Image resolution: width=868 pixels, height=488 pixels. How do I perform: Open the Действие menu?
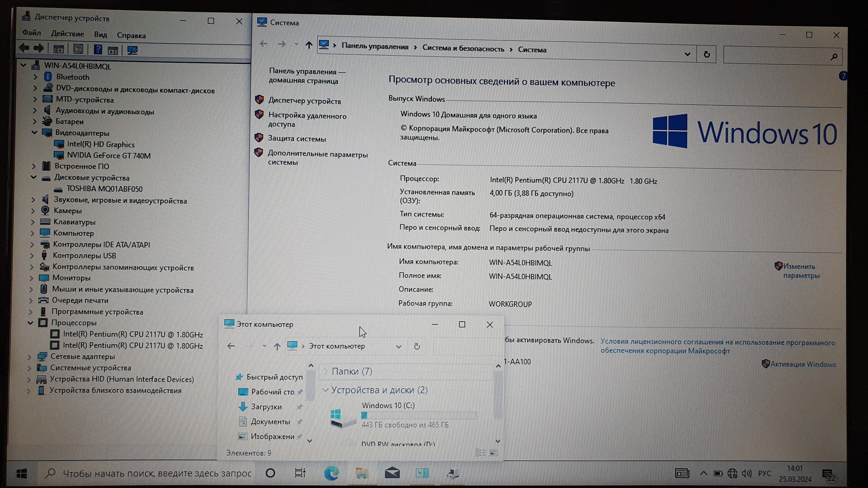pyautogui.click(x=67, y=34)
